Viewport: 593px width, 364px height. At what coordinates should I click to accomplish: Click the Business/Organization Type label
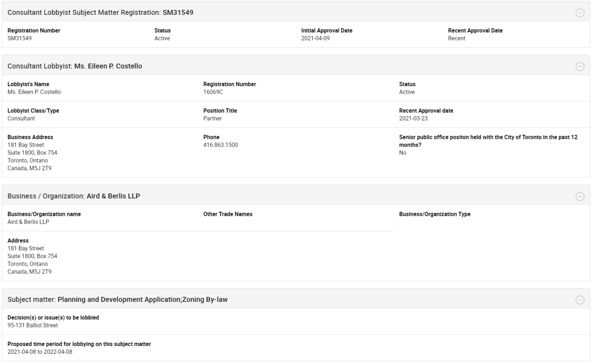[x=435, y=214]
